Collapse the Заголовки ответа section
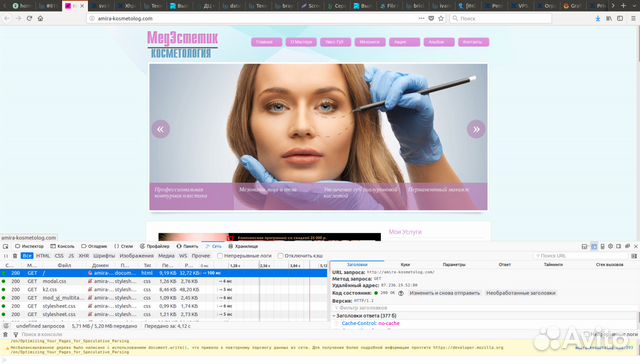 click(x=334, y=316)
